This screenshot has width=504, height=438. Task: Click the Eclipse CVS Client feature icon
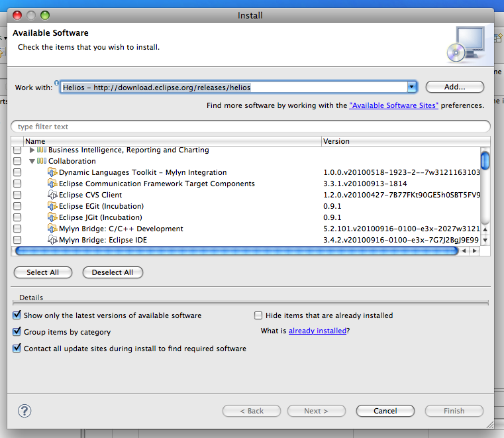coord(52,195)
